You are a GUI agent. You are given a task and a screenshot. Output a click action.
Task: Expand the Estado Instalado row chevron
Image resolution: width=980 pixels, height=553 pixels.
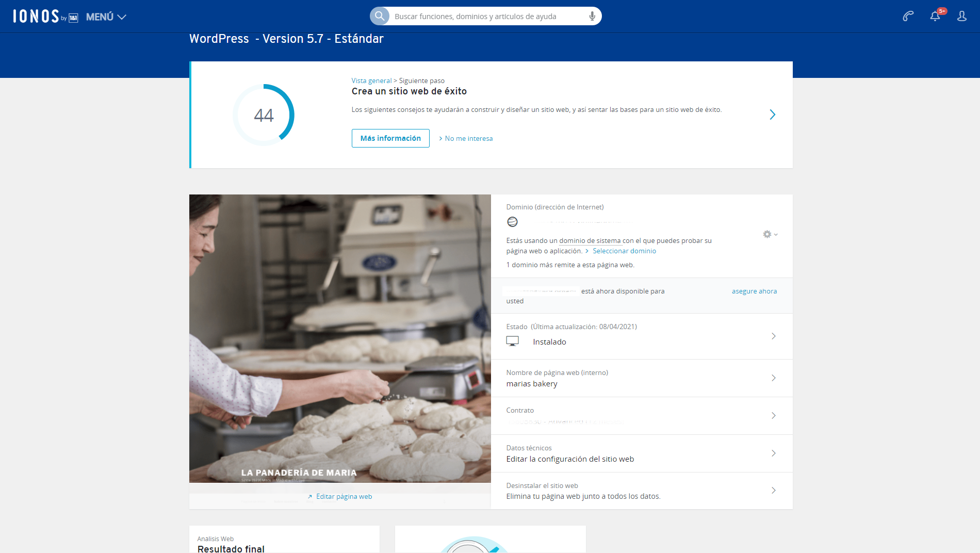773,336
